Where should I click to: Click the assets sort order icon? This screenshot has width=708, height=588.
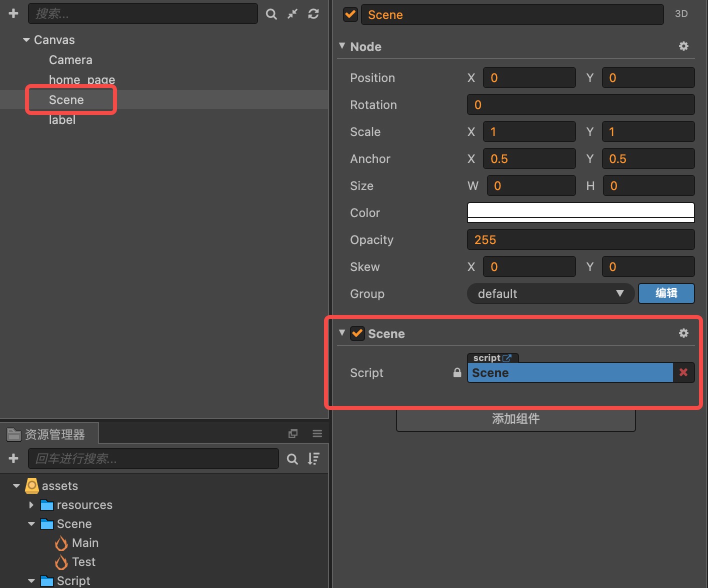(x=313, y=458)
